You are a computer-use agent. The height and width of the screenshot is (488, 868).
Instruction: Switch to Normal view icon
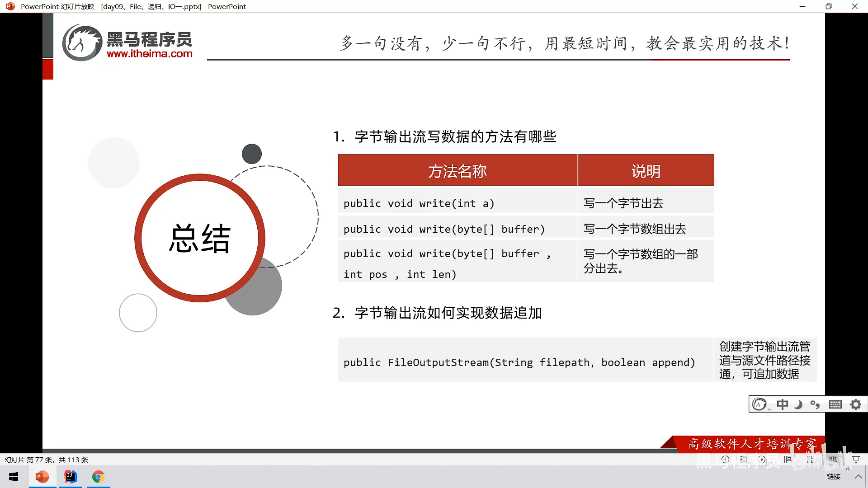click(788, 459)
